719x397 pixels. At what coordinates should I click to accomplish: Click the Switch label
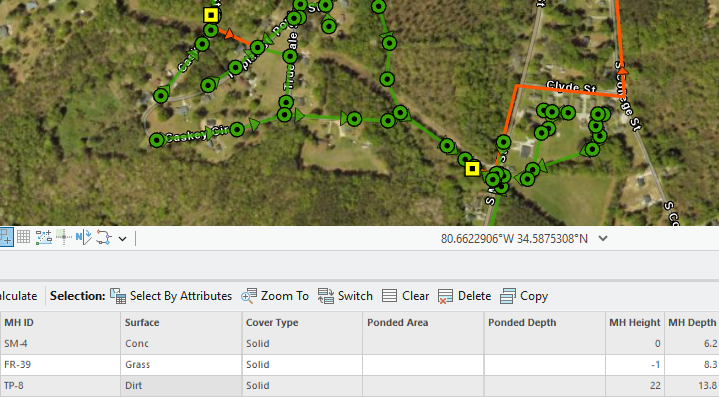[355, 296]
